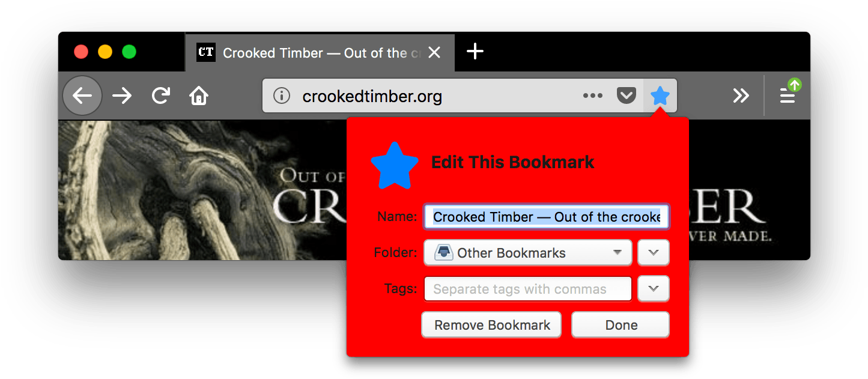This screenshot has height=379, width=868.
Task: Open the Other Bookmarks folder dropdown
Action: tap(528, 253)
